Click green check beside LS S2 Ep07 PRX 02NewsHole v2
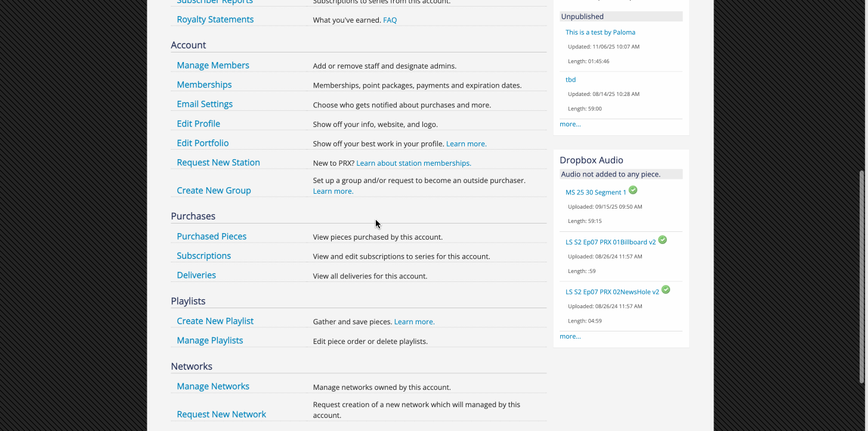 pos(666,290)
